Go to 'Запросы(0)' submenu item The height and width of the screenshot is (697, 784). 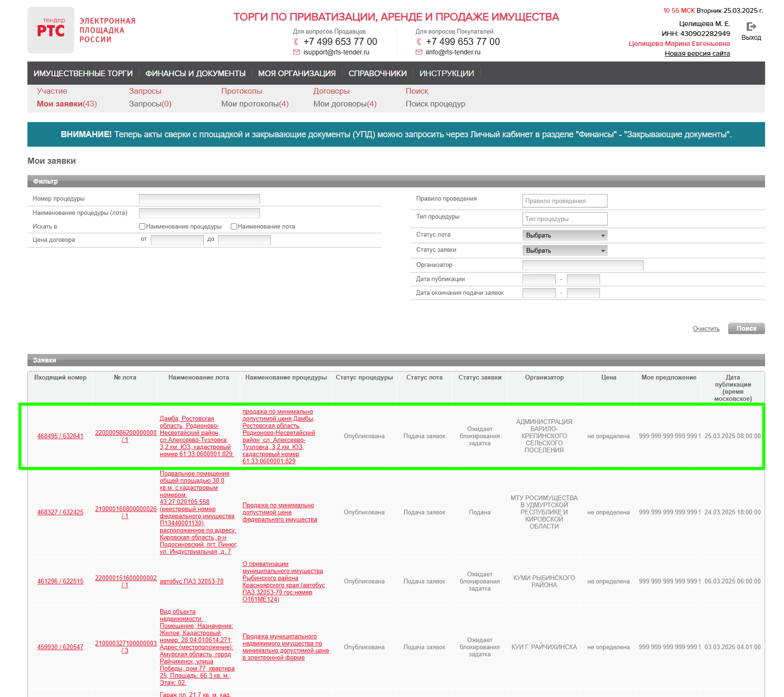tap(150, 104)
